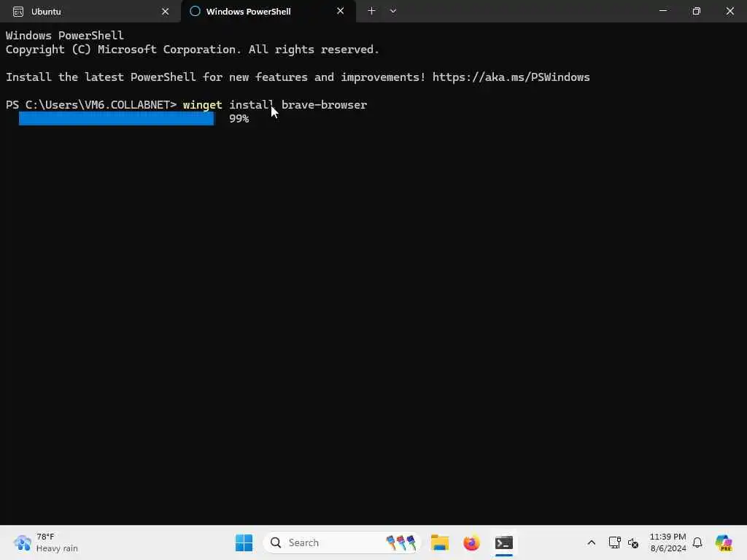Switch to the Ubuntu terminal tab
747x560 pixels.
point(90,12)
